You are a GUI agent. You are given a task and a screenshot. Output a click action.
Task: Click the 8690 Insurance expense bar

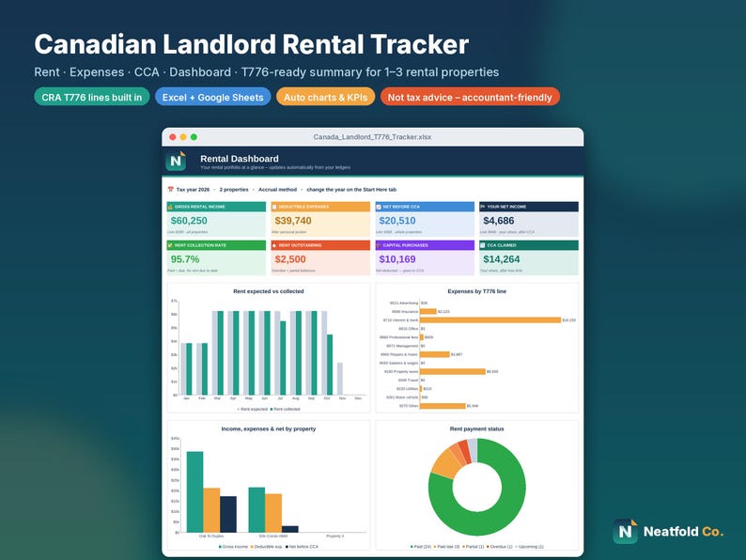point(427,312)
